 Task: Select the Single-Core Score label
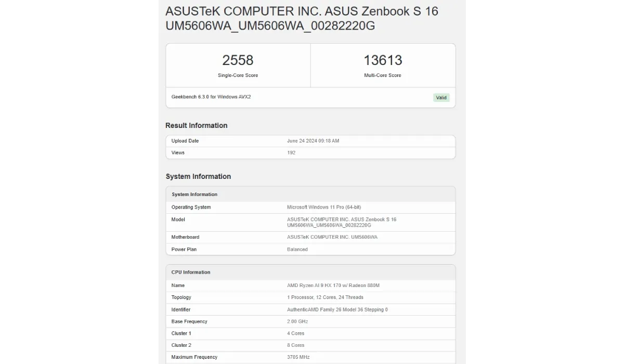(x=238, y=75)
